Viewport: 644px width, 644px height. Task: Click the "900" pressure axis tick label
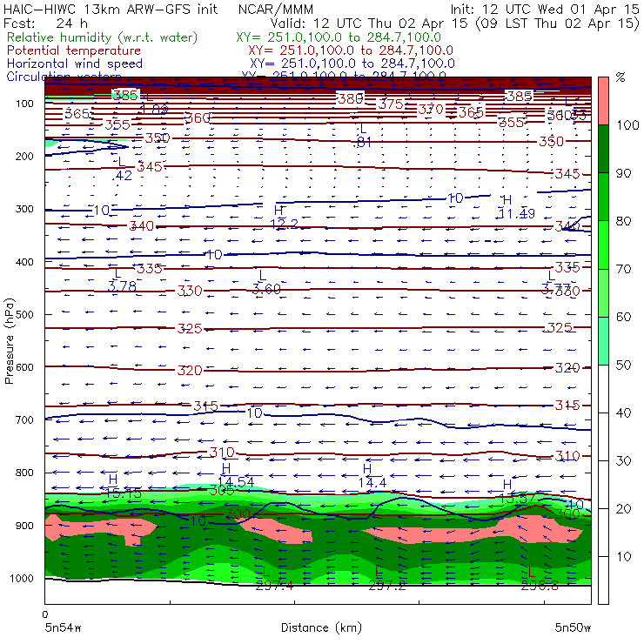24,526
